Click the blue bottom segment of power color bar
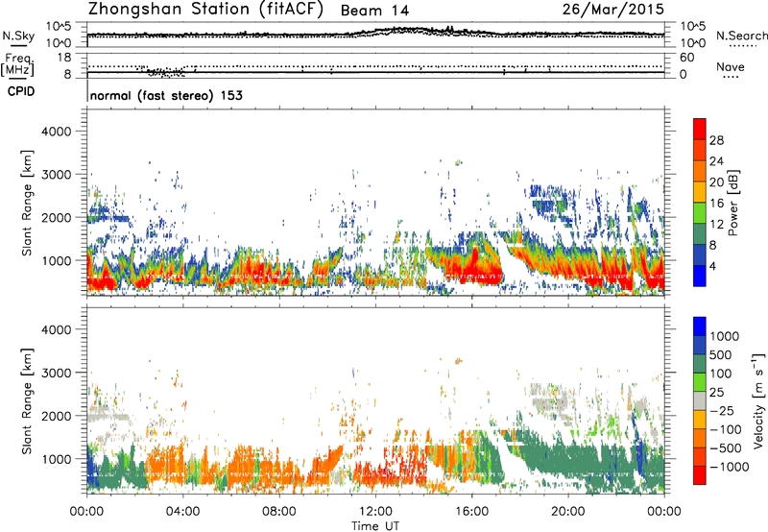Screen dimensions: 768x532 (700, 277)
